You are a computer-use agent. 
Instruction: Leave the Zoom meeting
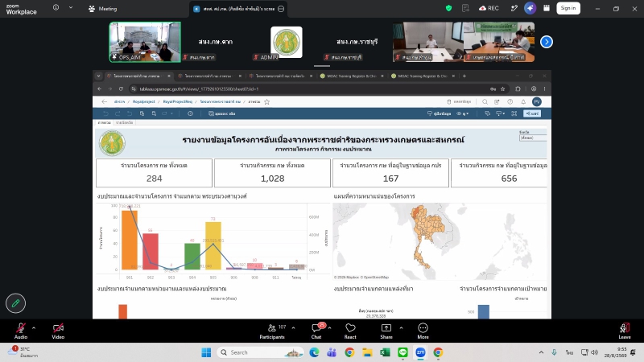(x=625, y=331)
